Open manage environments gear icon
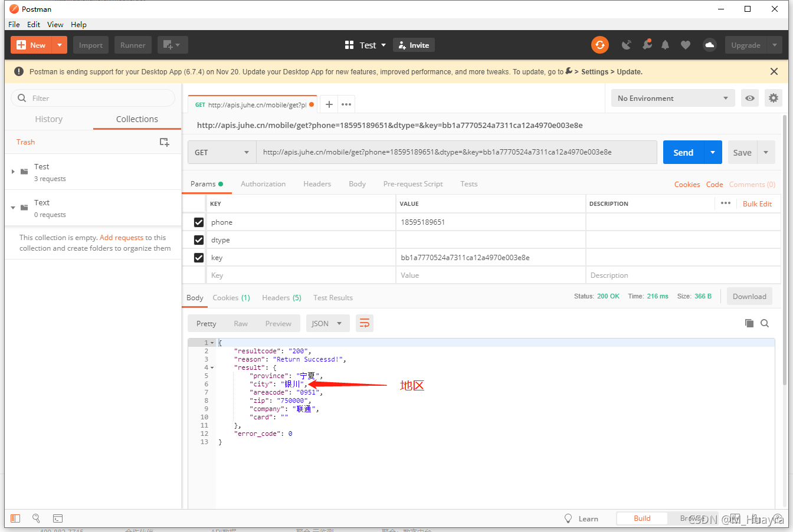The width and height of the screenshot is (793, 532). [x=773, y=98]
